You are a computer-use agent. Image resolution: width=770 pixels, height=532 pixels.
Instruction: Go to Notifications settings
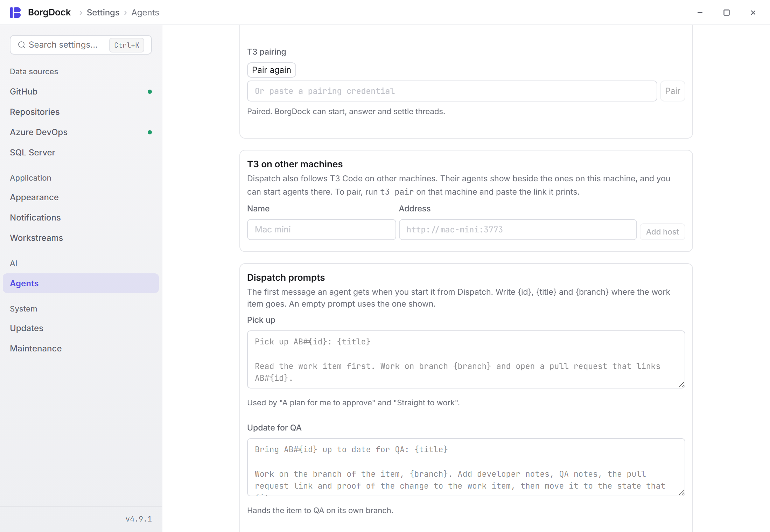81,218
